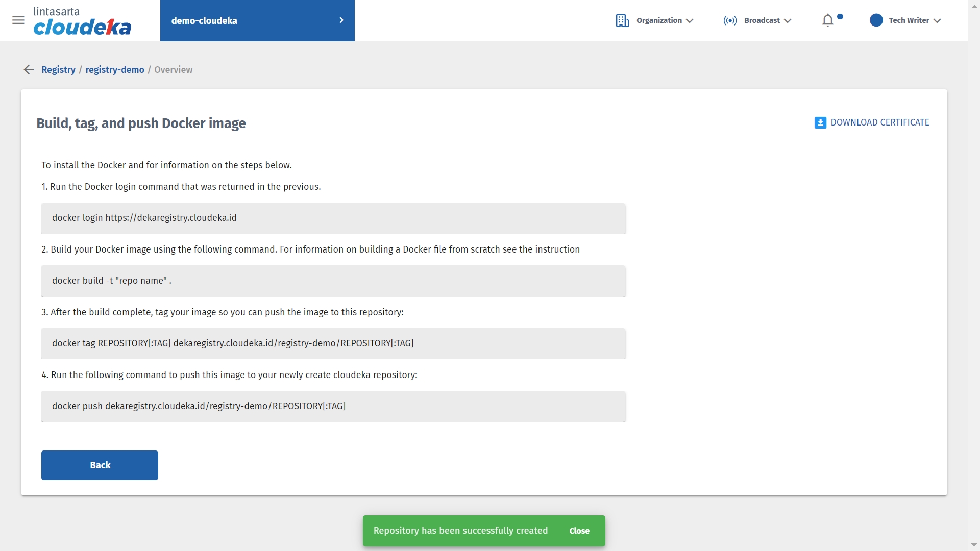Close the success notification toast
This screenshot has width=980, height=551.
pyautogui.click(x=579, y=531)
